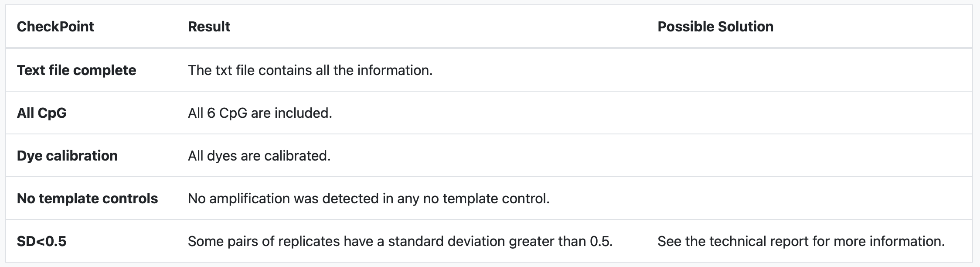Click the empty Possible Solution cell for Text file complete
The image size is (980, 267).
pos(811,70)
